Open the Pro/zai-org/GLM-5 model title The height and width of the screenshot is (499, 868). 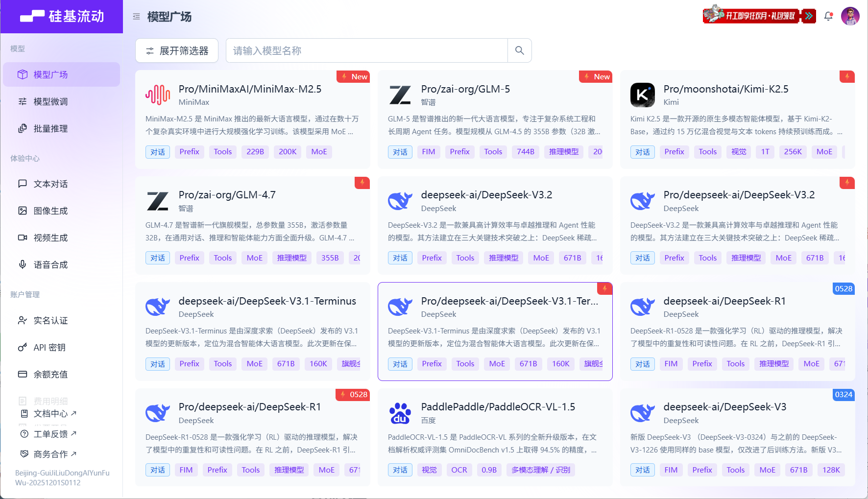point(465,89)
